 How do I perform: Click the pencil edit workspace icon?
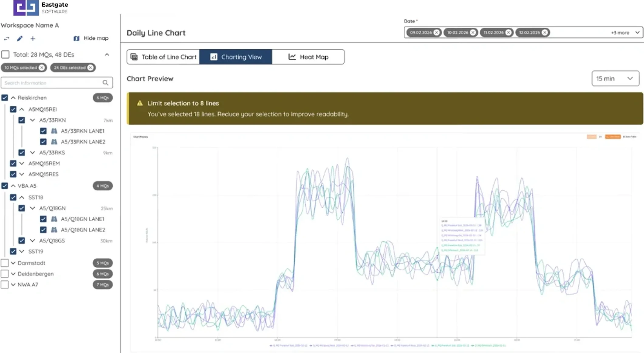point(20,39)
